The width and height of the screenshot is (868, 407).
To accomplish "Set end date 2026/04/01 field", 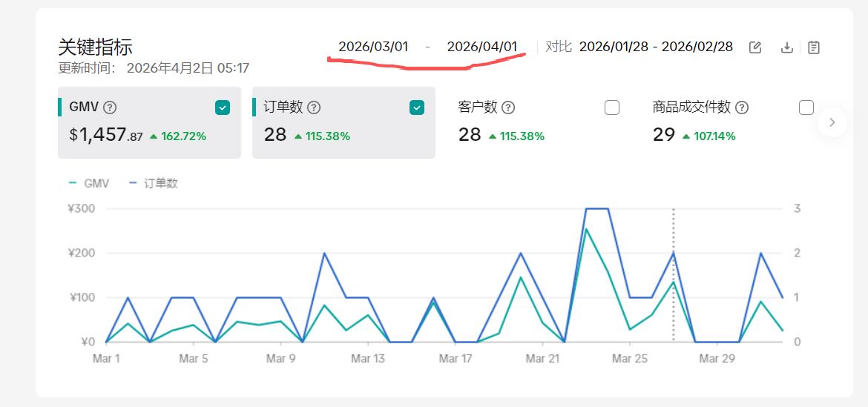I will click(x=481, y=47).
